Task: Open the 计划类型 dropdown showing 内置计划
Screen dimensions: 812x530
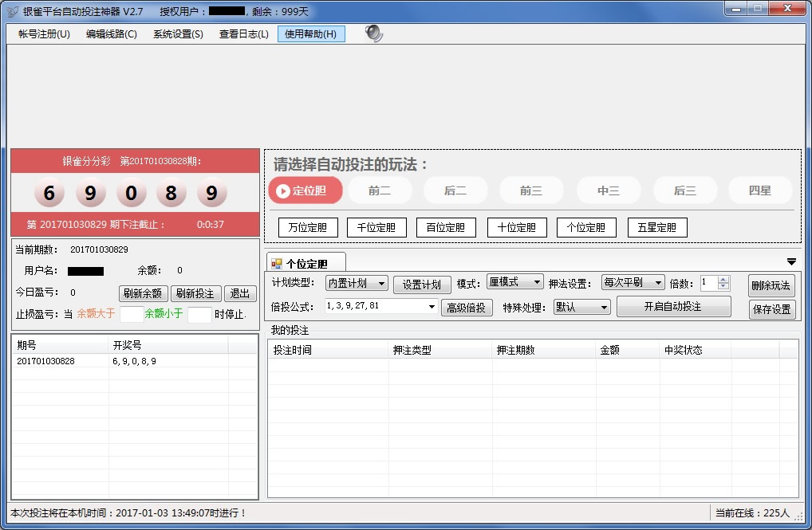Action: (x=357, y=283)
